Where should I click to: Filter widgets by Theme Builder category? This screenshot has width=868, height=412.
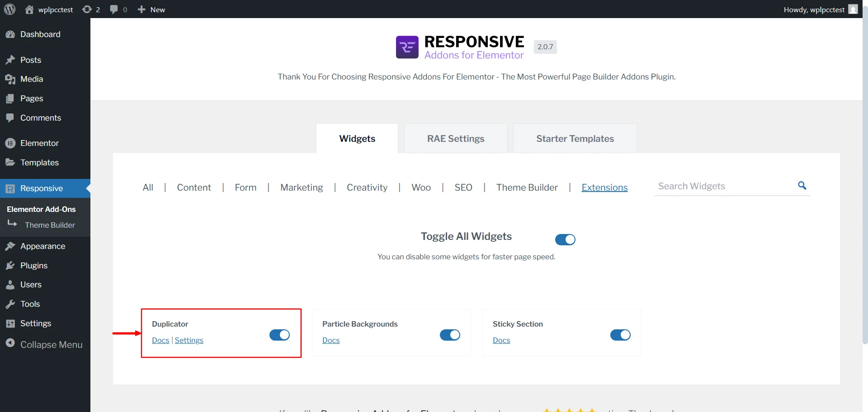tap(527, 187)
